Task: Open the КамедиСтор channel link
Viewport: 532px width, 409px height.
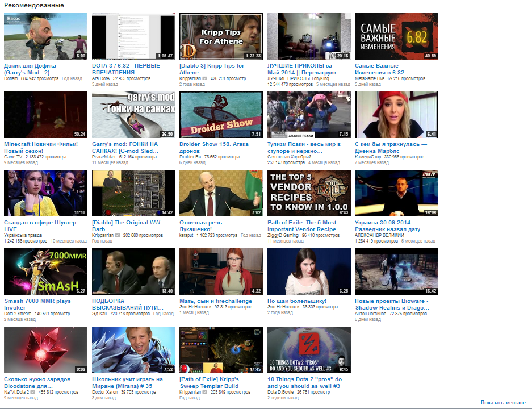Action: pyautogui.click(x=368, y=157)
